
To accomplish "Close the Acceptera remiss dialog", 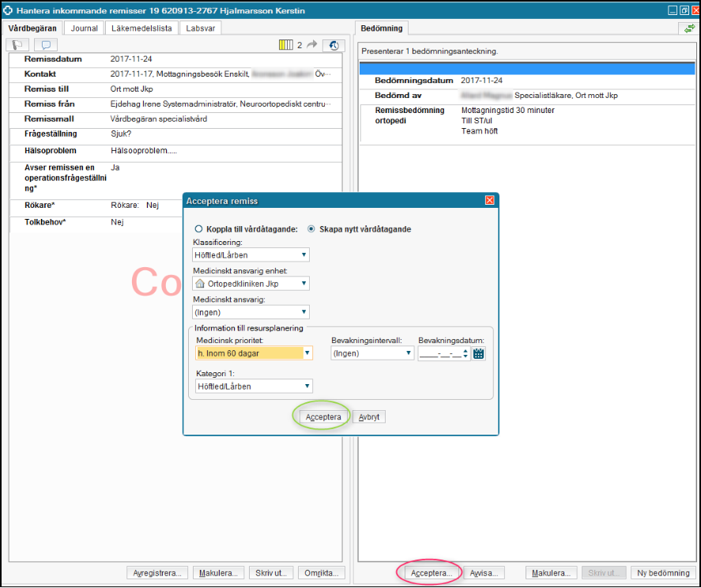I will [490, 201].
